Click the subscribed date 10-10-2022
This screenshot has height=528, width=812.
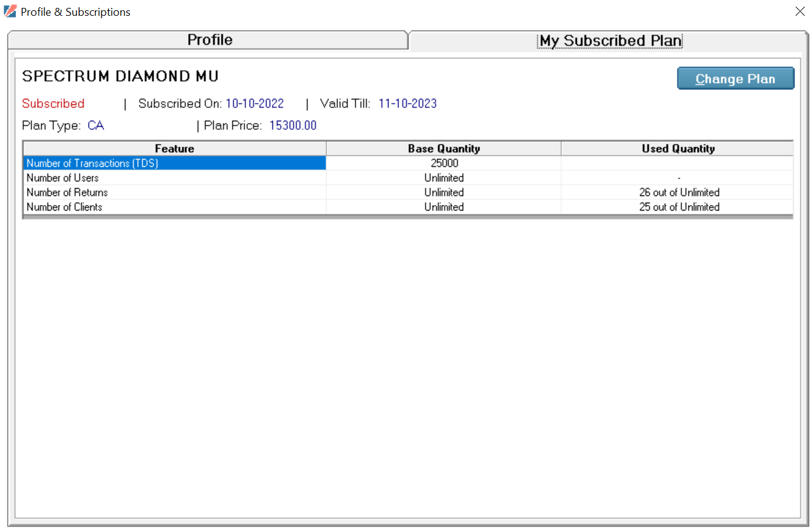(x=255, y=104)
